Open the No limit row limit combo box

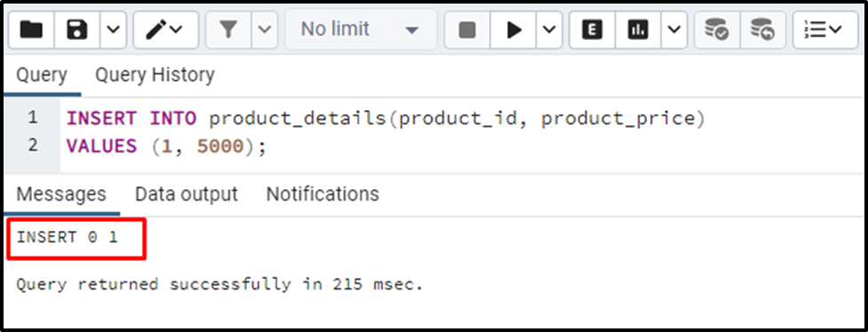[x=361, y=30]
